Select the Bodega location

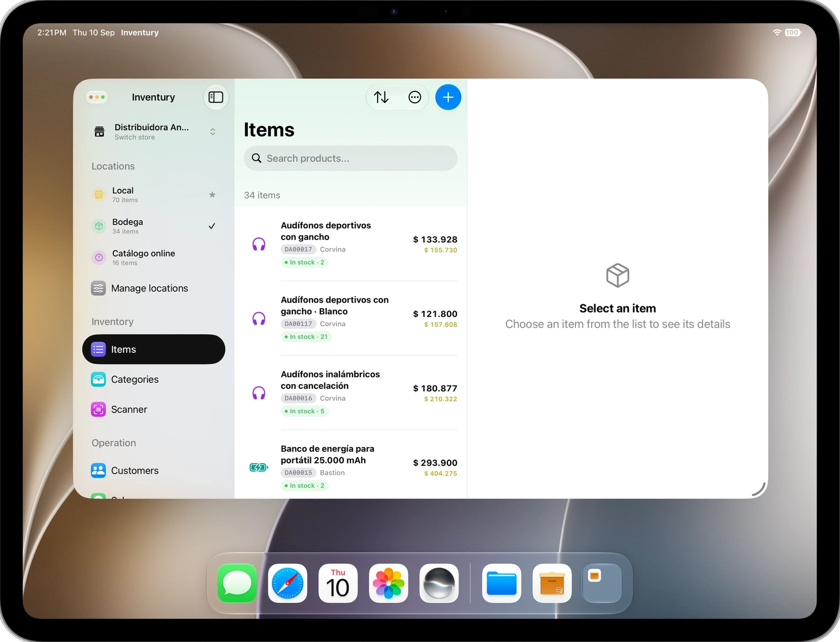point(154,226)
